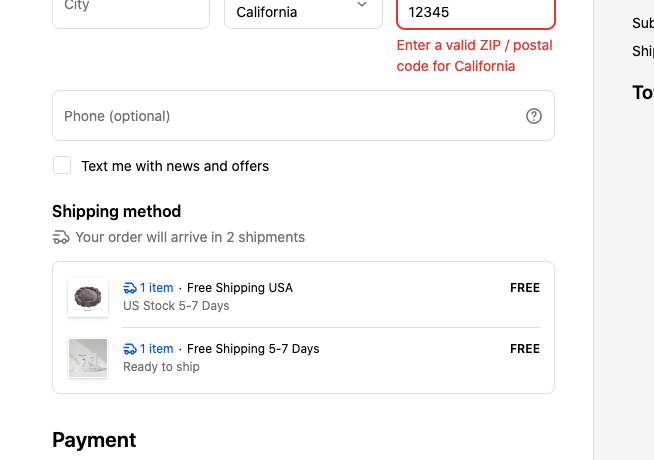Image resolution: width=654 pixels, height=460 pixels.
Task: Click the truck icon beside shipments notice
Action: pyautogui.click(x=61, y=238)
